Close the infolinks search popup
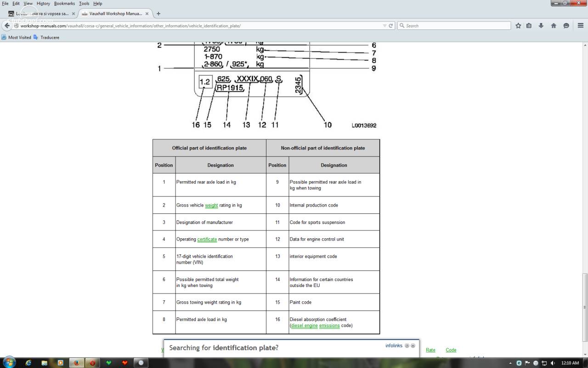Viewport: 588px width, 368px height. (413, 345)
